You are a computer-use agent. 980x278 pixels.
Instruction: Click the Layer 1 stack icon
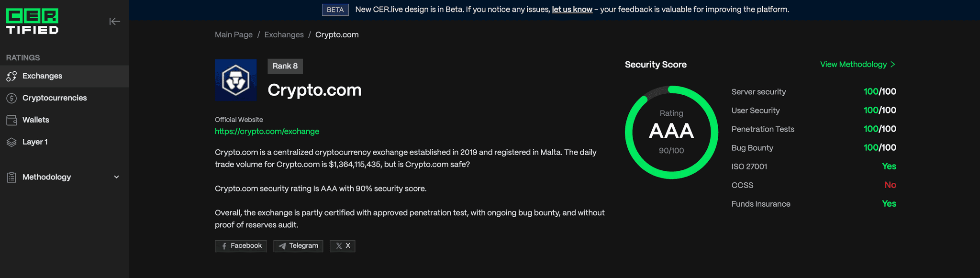[x=11, y=142]
